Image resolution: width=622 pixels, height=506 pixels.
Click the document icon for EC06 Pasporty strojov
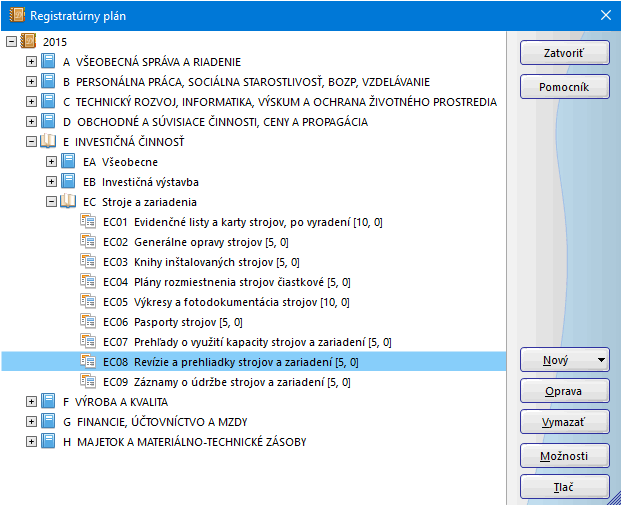pos(88,322)
